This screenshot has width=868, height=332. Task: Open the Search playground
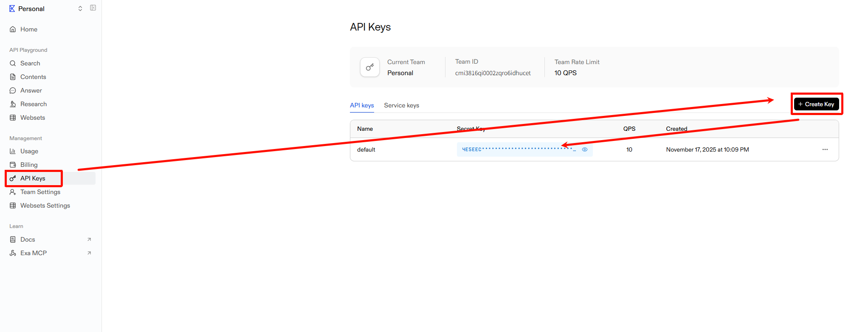pyautogui.click(x=30, y=63)
